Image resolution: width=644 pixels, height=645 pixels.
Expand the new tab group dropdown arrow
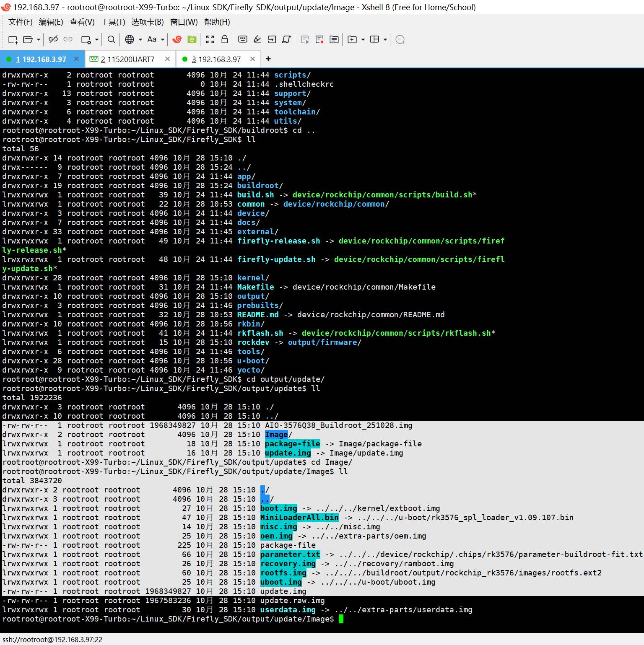coord(363,39)
